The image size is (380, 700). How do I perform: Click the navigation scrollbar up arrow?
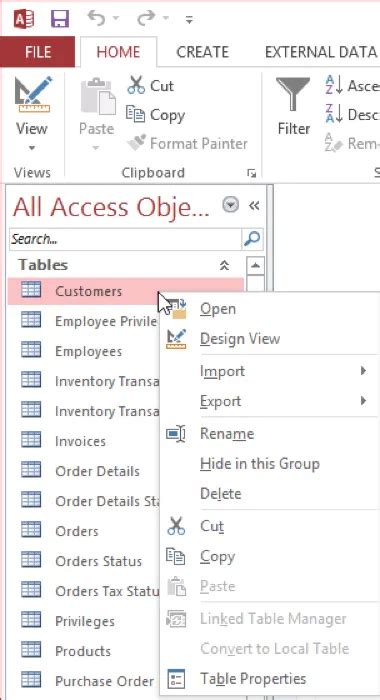click(x=255, y=266)
